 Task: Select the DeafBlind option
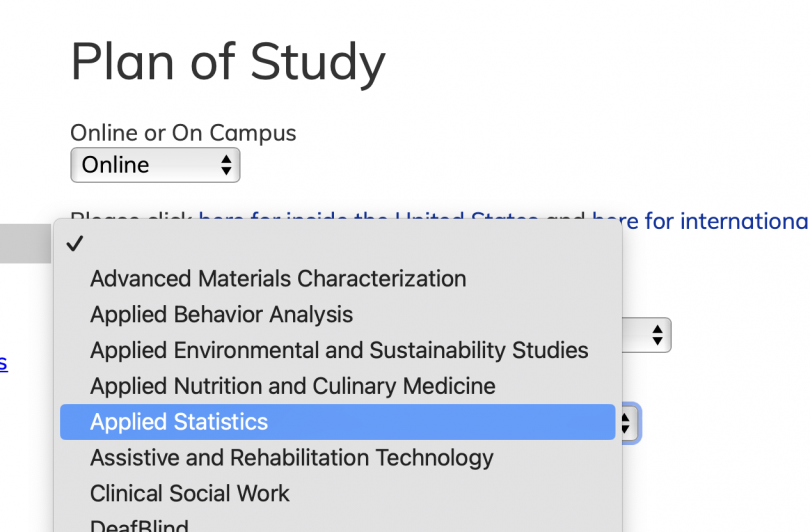pyautogui.click(x=138, y=524)
